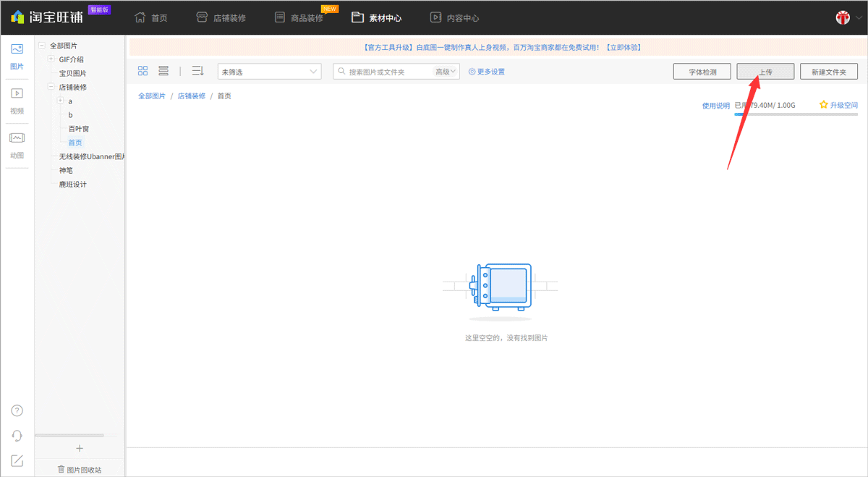Open customer service headset icon
The width and height of the screenshot is (868, 477).
(x=17, y=436)
